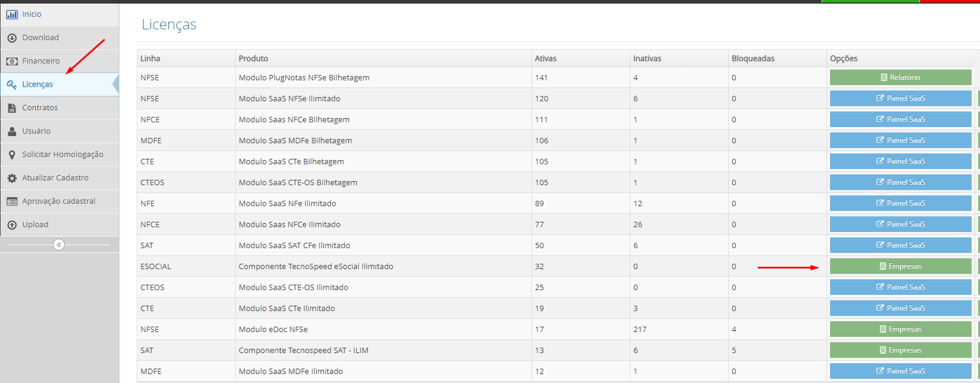The width and height of the screenshot is (980, 383).
Task: Click inactive count link in CTE-OS Bilhetagem row
Action: [635, 183]
